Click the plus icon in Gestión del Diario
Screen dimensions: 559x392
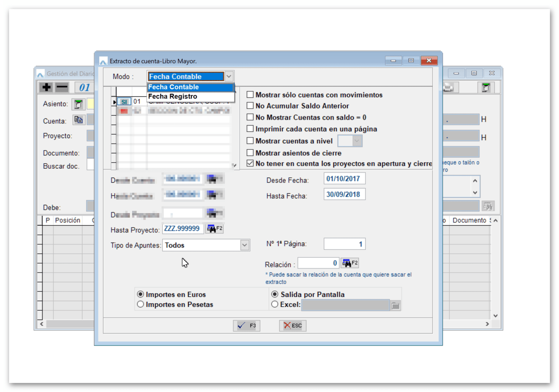[x=46, y=87]
